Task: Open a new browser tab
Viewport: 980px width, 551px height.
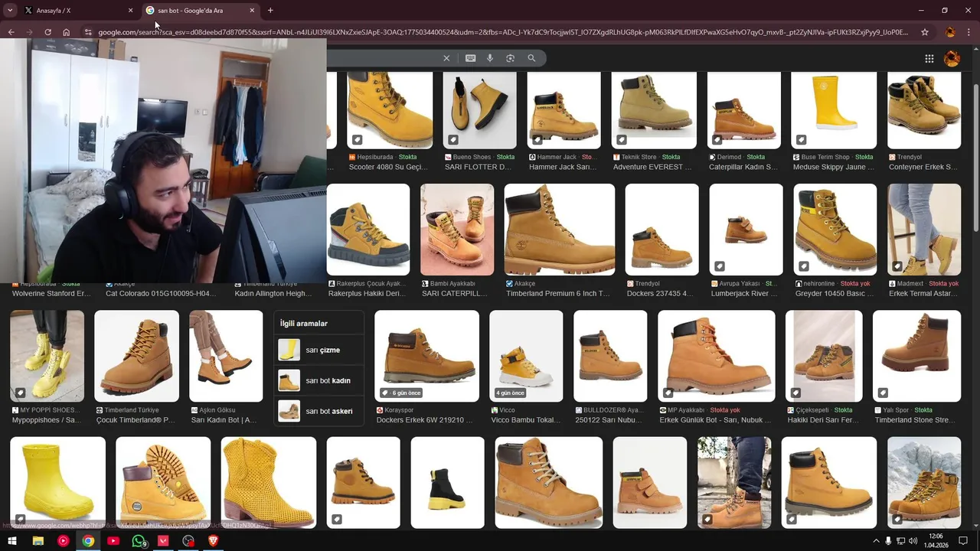Action: click(270, 11)
